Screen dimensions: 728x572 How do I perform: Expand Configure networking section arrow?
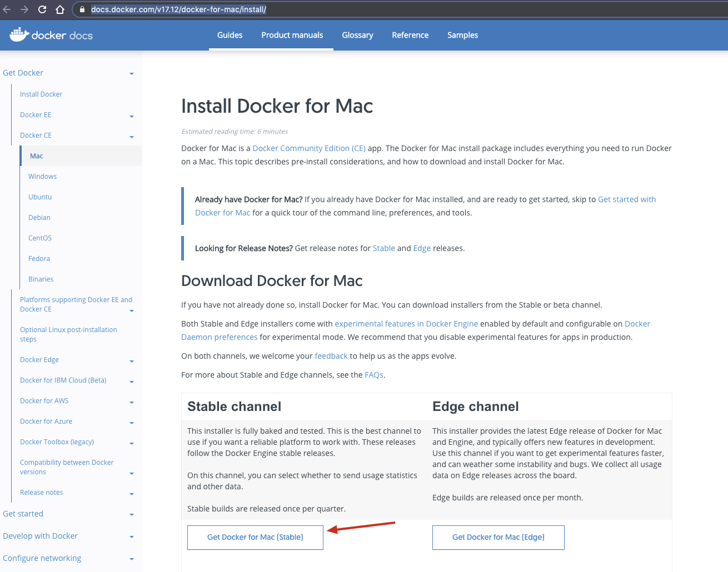pyautogui.click(x=132, y=559)
